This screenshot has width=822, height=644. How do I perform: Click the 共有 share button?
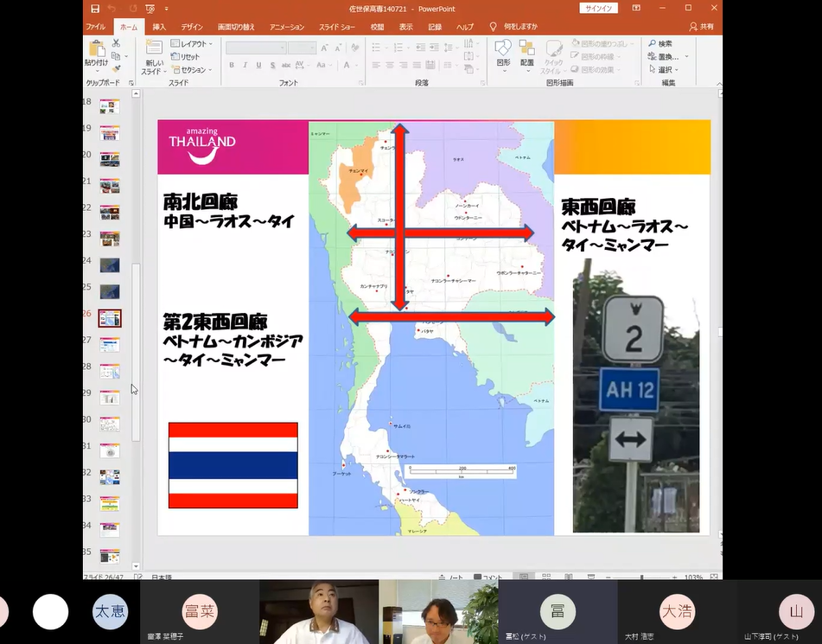(x=702, y=27)
